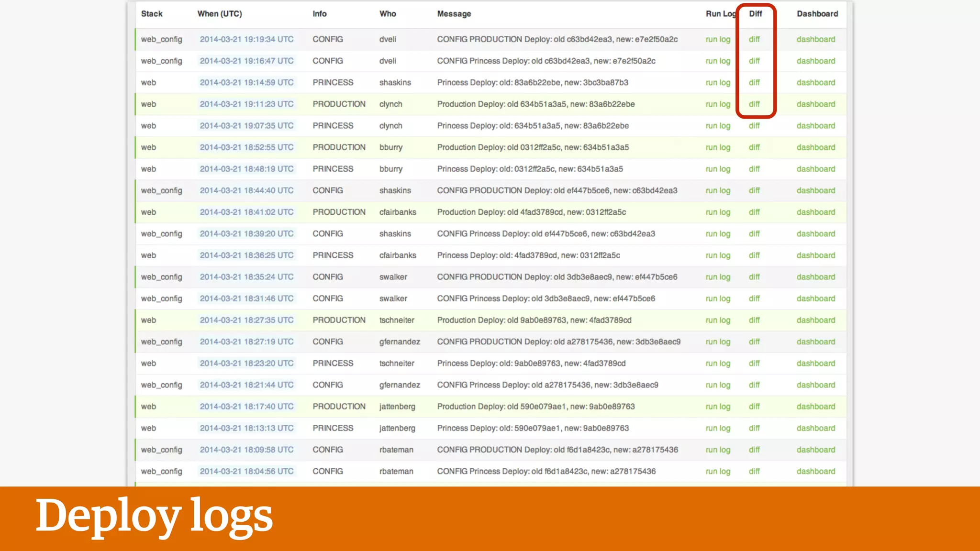Select user jattenberg in 18:13:13 row
Image resolution: width=980 pixels, height=551 pixels.
(397, 428)
